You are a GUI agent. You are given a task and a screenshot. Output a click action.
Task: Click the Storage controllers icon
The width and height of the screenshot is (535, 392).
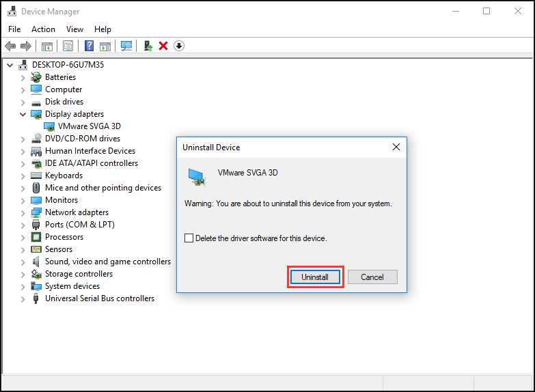36,274
